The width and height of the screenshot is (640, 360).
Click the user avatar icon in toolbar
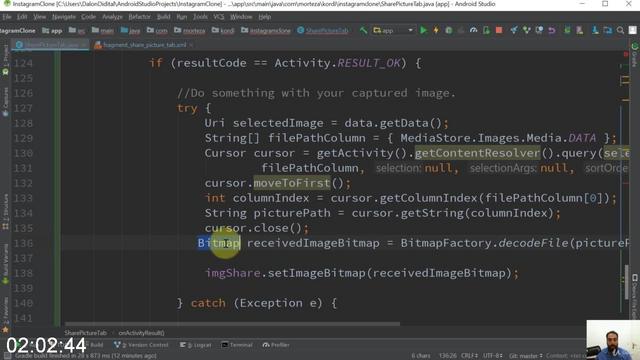(633, 30)
